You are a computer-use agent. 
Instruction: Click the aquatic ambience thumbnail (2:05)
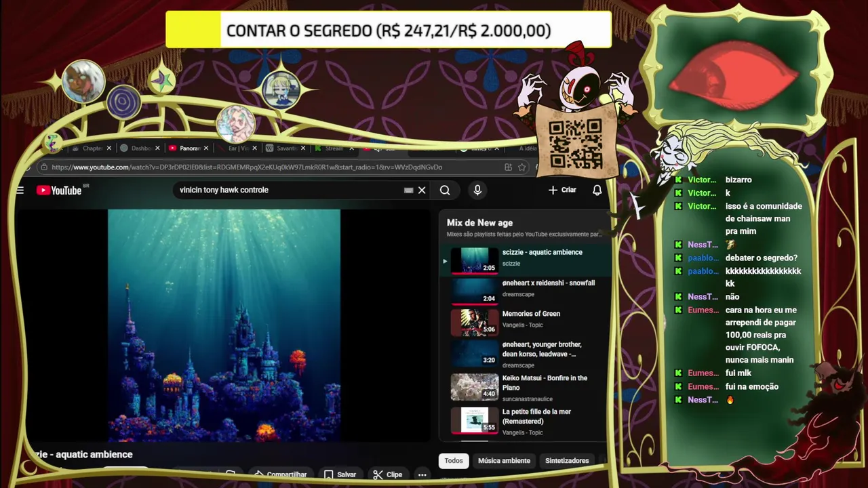[474, 260]
